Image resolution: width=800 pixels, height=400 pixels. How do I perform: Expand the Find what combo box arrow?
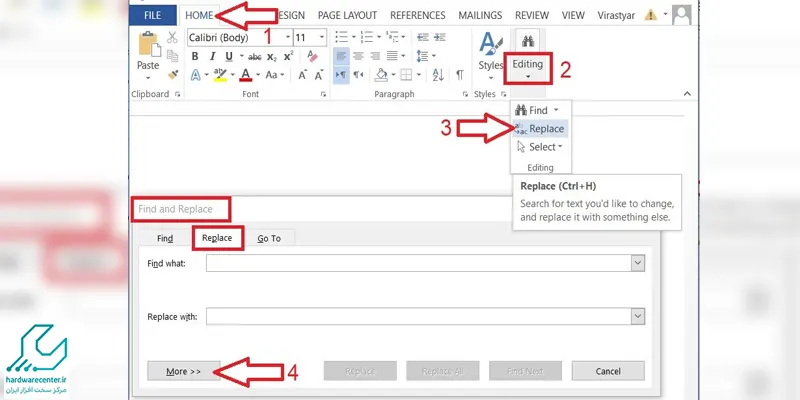coord(638,263)
